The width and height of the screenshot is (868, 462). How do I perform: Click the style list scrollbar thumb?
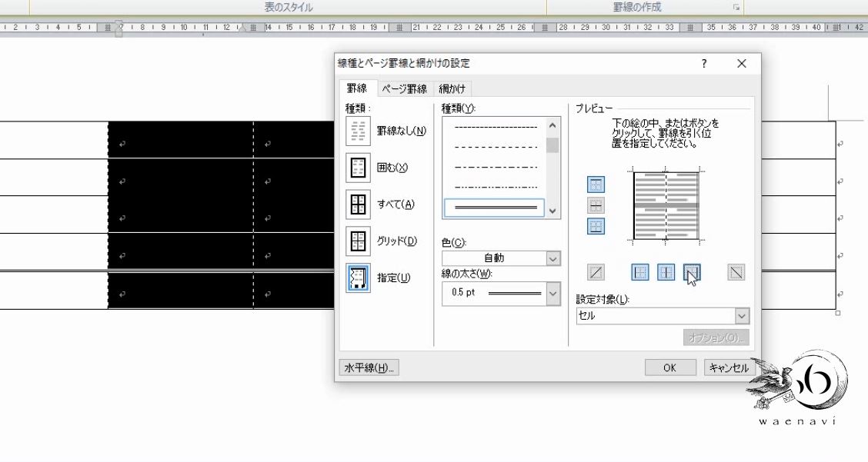[x=553, y=145]
